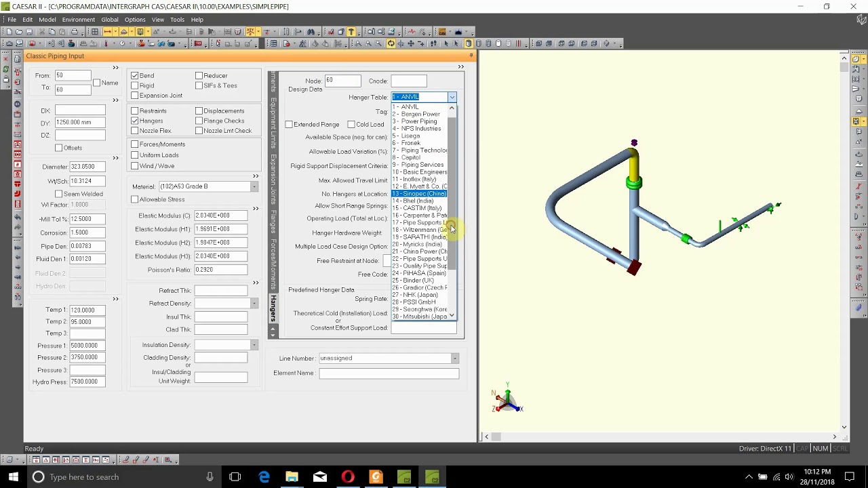Viewport: 868px width, 488px height.
Task: Select 27 - NHK (Japan) in hanger list
Action: (x=419, y=295)
